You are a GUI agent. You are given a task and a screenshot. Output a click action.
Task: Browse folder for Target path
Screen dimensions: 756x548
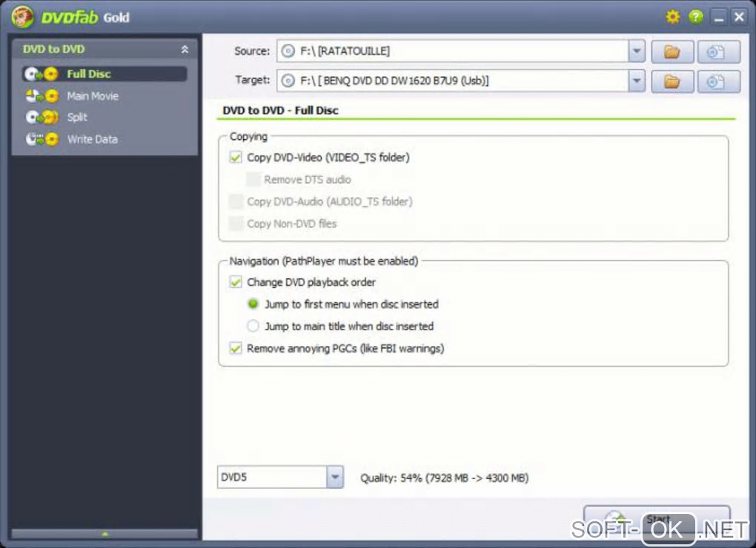672,81
